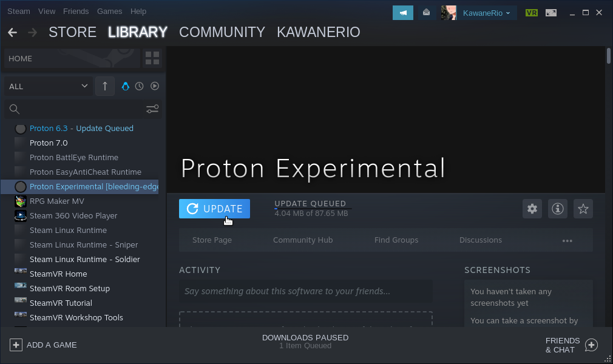
Task: Click the RPG Maker MV icon
Action: tap(20, 201)
